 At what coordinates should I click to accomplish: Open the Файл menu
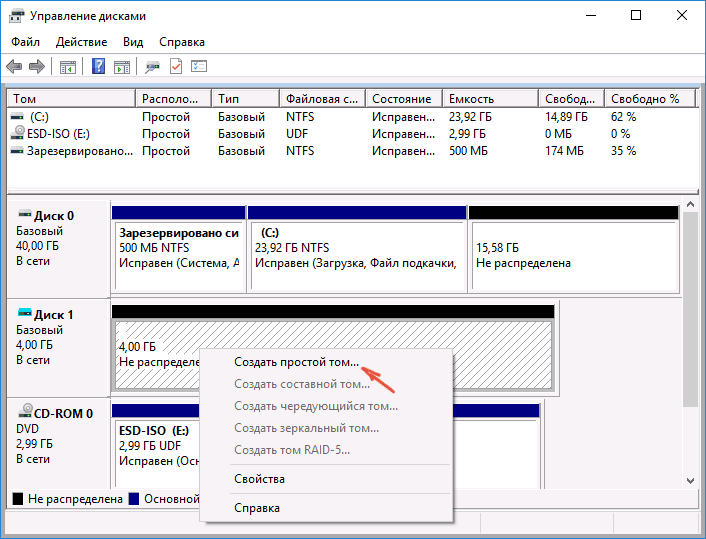[x=25, y=42]
